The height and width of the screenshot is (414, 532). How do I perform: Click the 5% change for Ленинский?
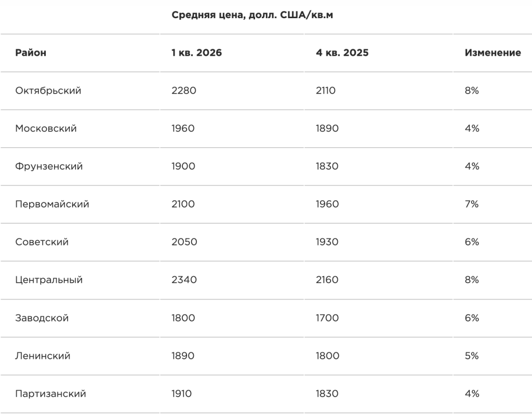472,356
